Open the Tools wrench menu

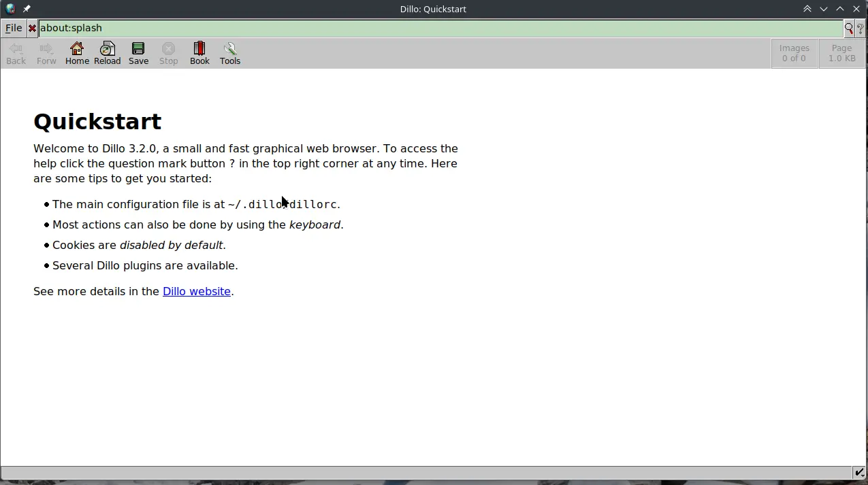point(230,54)
